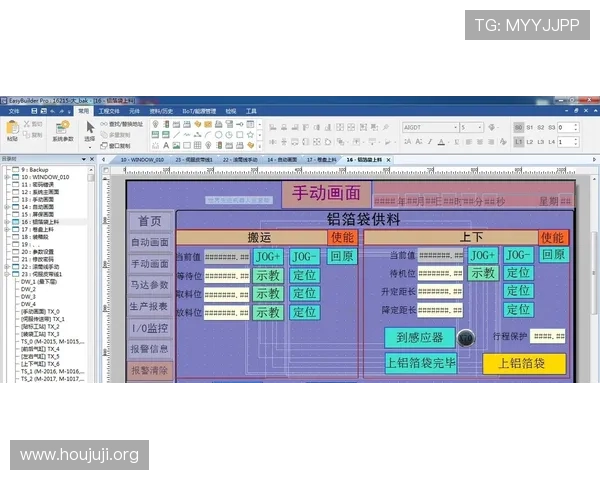Close the object list panel on the left
The image size is (600, 480).
93,159
